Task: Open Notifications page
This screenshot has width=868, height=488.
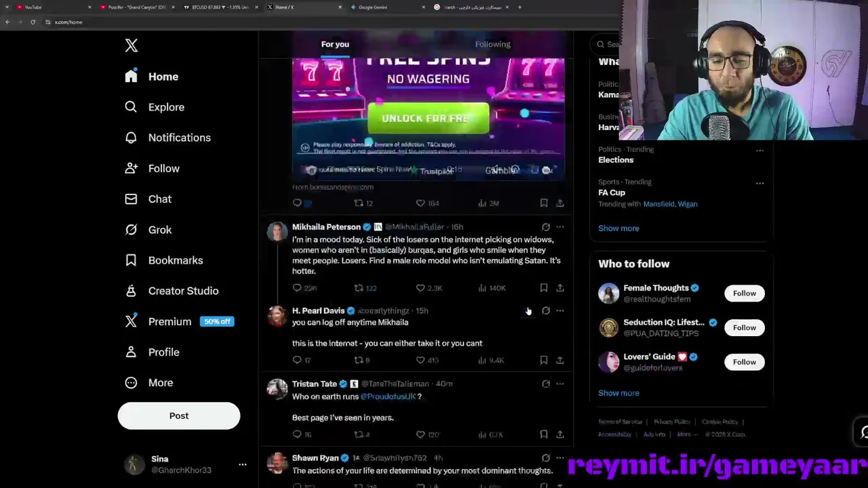Action: pyautogui.click(x=167, y=138)
